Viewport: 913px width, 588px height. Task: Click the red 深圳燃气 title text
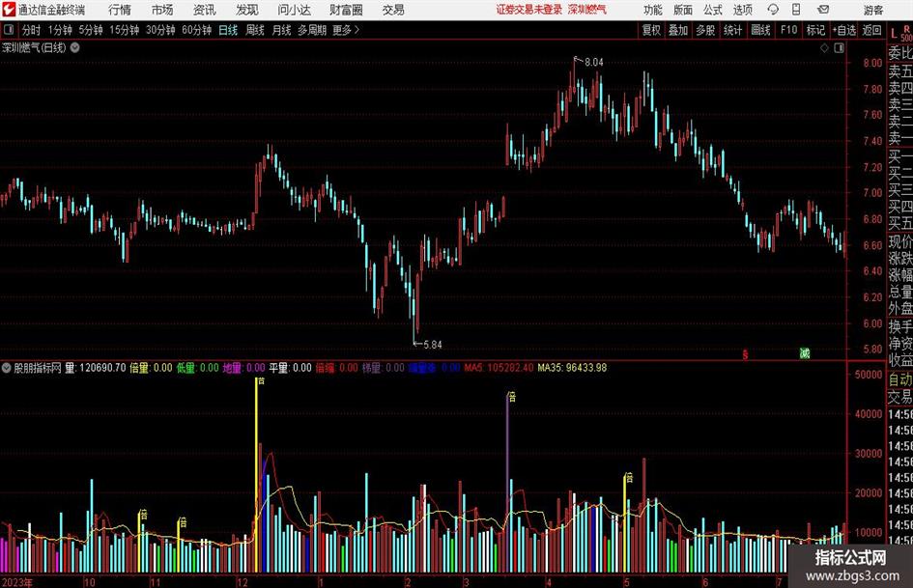coord(586,10)
